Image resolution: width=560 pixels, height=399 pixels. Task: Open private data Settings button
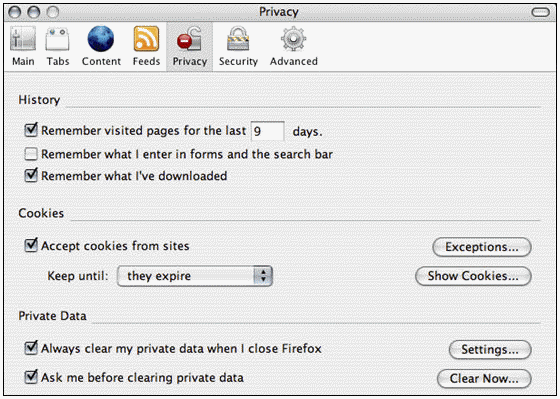point(490,349)
